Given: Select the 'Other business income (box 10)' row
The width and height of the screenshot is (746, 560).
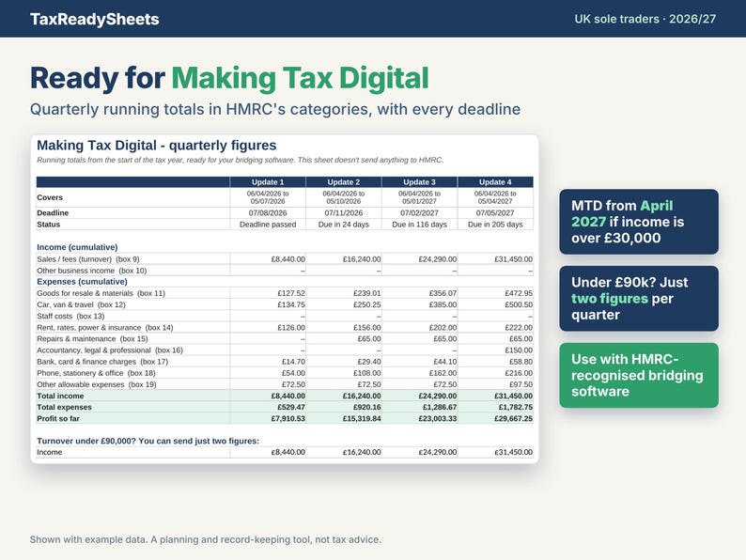Looking at the screenshot, I should 285,271.
